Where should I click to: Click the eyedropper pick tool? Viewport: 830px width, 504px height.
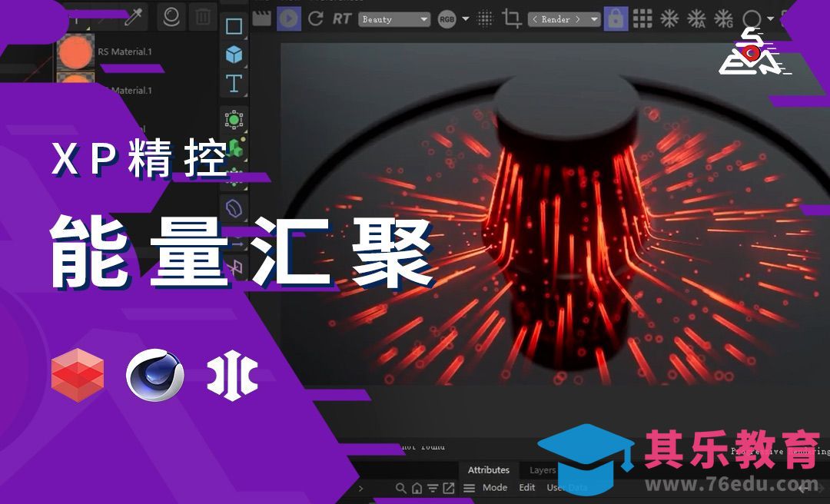click(x=134, y=17)
